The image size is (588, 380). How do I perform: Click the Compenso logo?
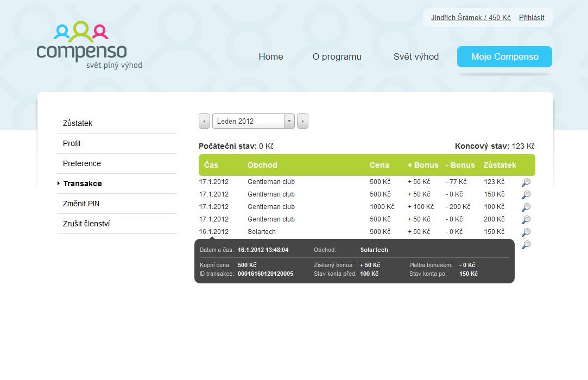[x=89, y=45]
